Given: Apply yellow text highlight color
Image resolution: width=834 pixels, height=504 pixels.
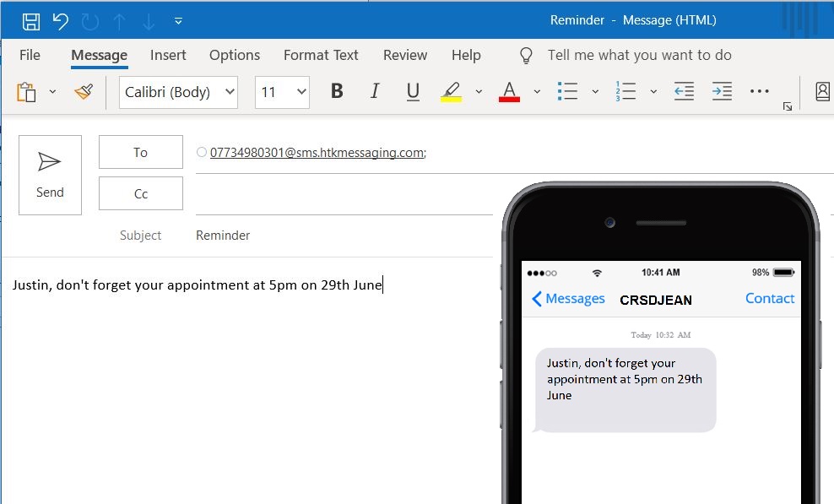Looking at the screenshot, I should coord(451,91).
